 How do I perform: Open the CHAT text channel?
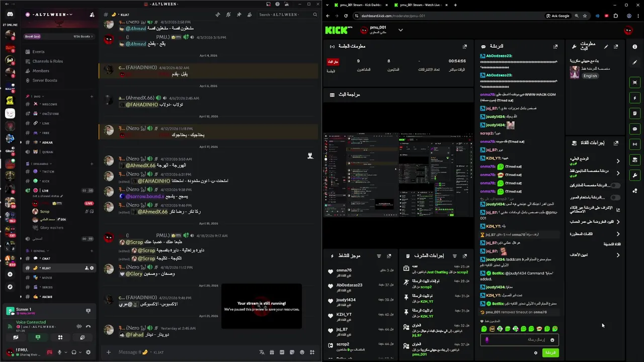pyautogui.click(x=59, y=258)
